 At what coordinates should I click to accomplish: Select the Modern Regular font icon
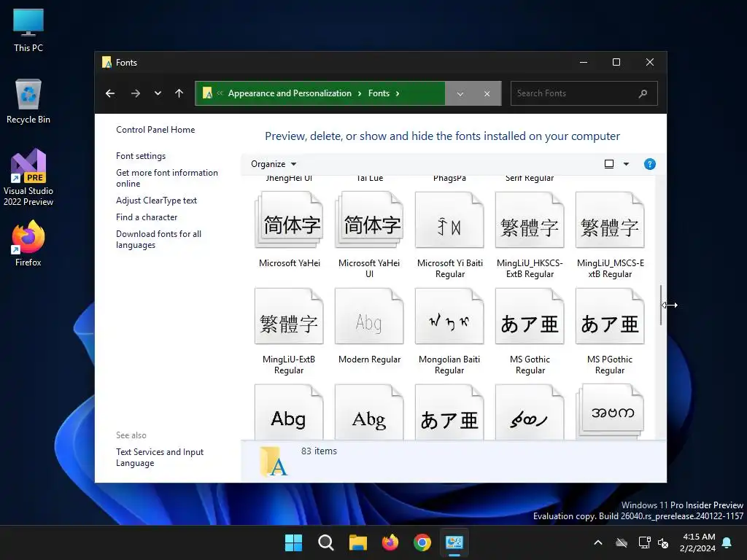point(369,316)
